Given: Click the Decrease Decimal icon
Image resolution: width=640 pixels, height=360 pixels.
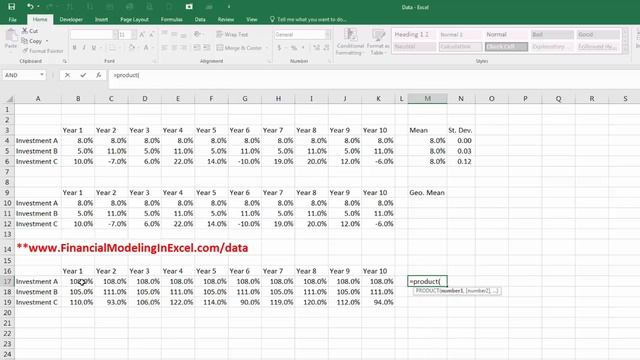Looking at the screenshot, I should pos(326,48).
